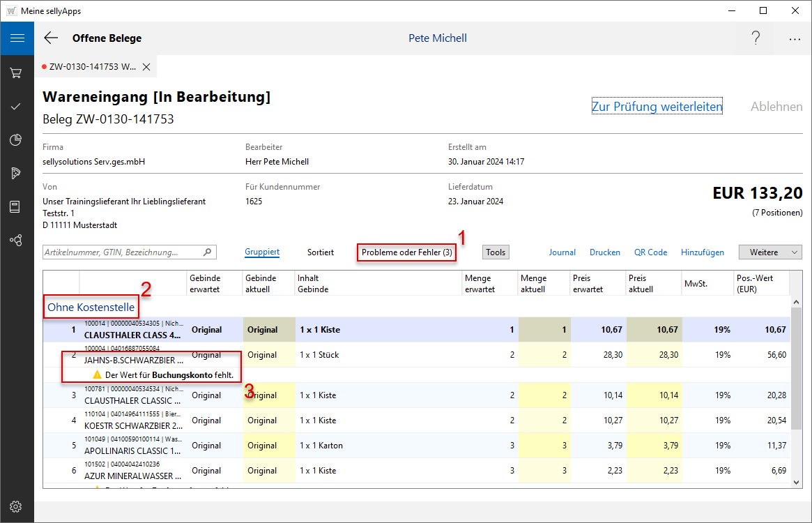Click the table scrollbar down arrow
The image size is (812, 523).
click(797, 482)
